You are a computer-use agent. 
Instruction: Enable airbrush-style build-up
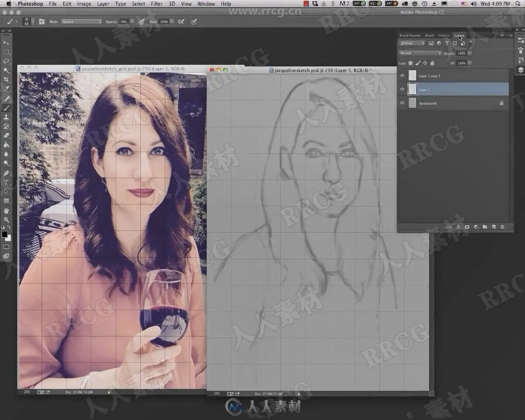click(x=181, y=21)
